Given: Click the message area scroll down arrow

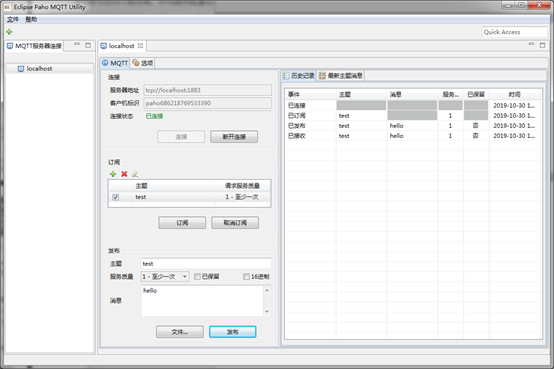Looking at the screenshot, I should pyautogui.click(x=267, y=311).
